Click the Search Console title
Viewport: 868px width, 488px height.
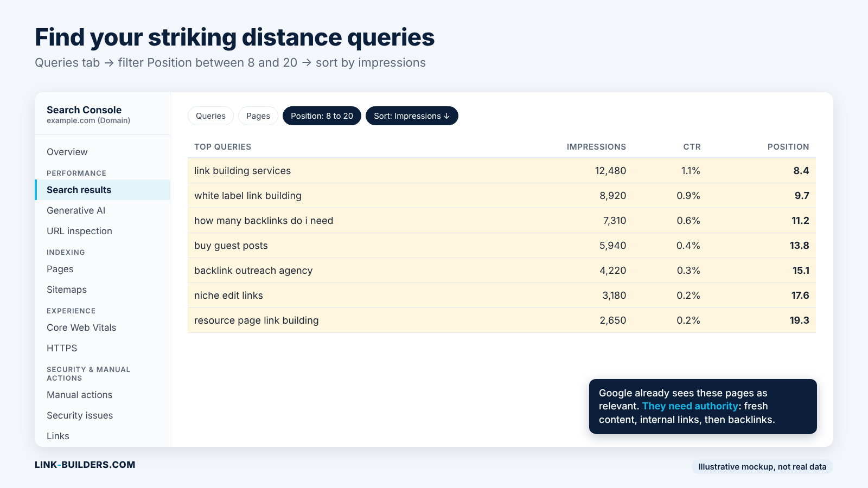[x=84, y=110]
